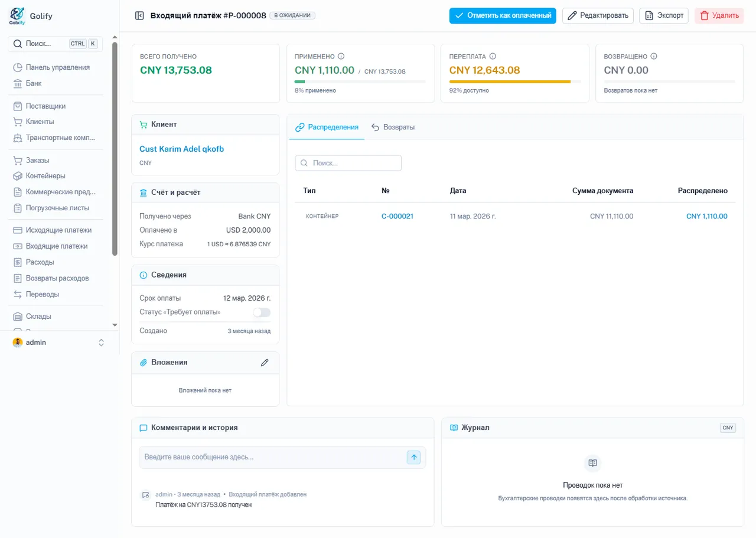Screen dimensions: 756x538
Task: Open Панель управления from sidebar
Action: pyautogui.click(x=57, y=67)
